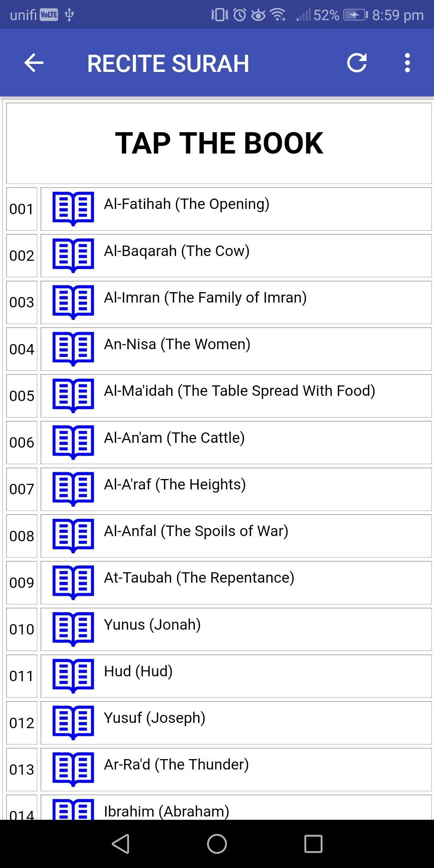Screen dimensions: 434x868
Task: Select the book icon beside Al-A'raf
Action: click(x=73, y=489)
